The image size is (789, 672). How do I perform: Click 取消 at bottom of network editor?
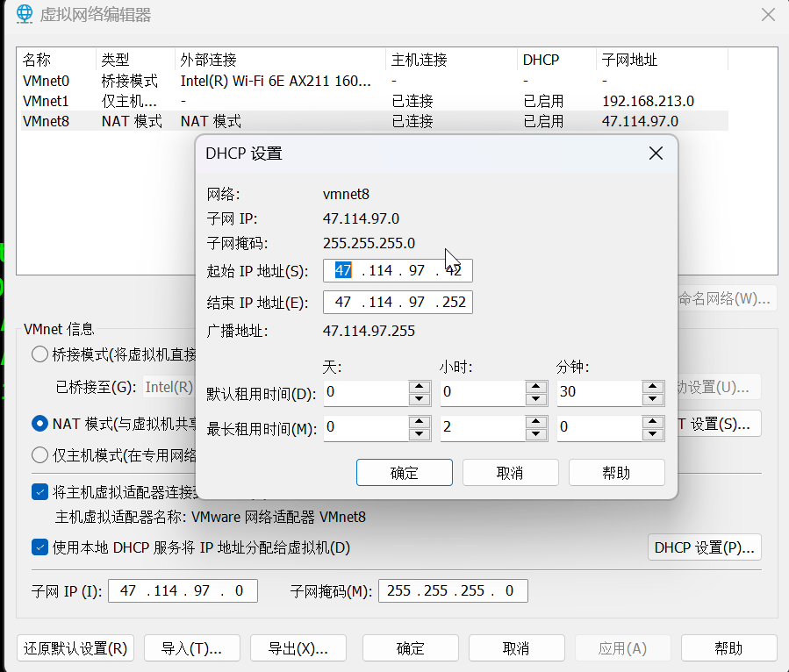point(516,647)
